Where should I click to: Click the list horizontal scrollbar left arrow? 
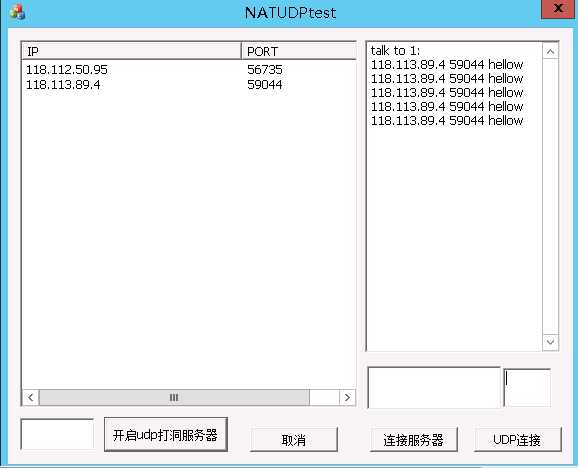click(x=31, y=397)
